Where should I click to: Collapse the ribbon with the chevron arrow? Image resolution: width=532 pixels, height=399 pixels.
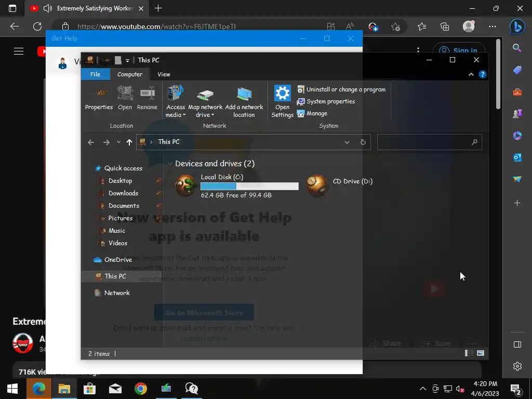point(471,74)
